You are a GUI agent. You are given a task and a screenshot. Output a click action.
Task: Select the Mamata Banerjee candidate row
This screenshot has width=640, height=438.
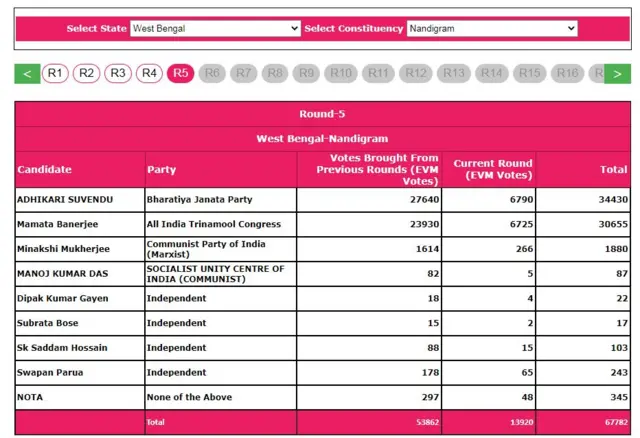pyautogui.click(x=62, y=225)
